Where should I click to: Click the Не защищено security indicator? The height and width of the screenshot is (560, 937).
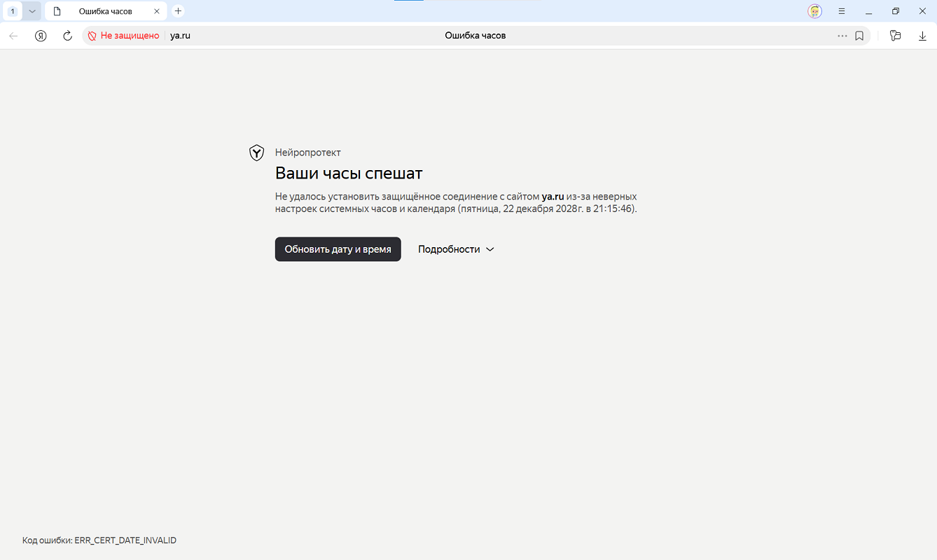pos(124,36)
